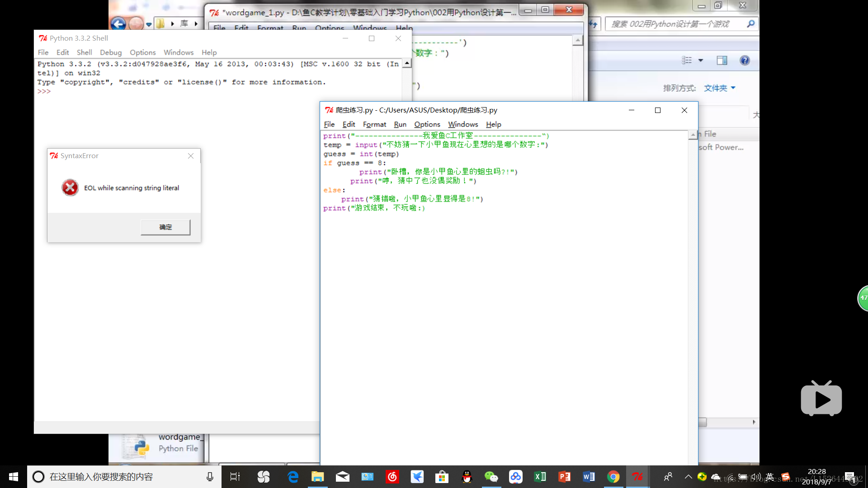This screenshot has height=488, width=868.
Task: Open 排列方式 文件夹 dropdown
Action: click(x=720, y=88)
